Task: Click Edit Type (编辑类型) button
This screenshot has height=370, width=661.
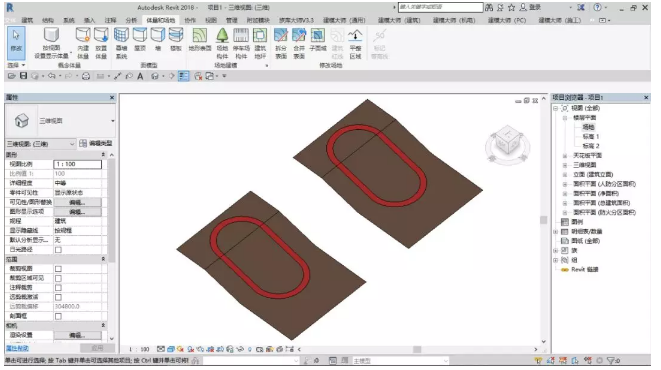Action: coord(96,144)
